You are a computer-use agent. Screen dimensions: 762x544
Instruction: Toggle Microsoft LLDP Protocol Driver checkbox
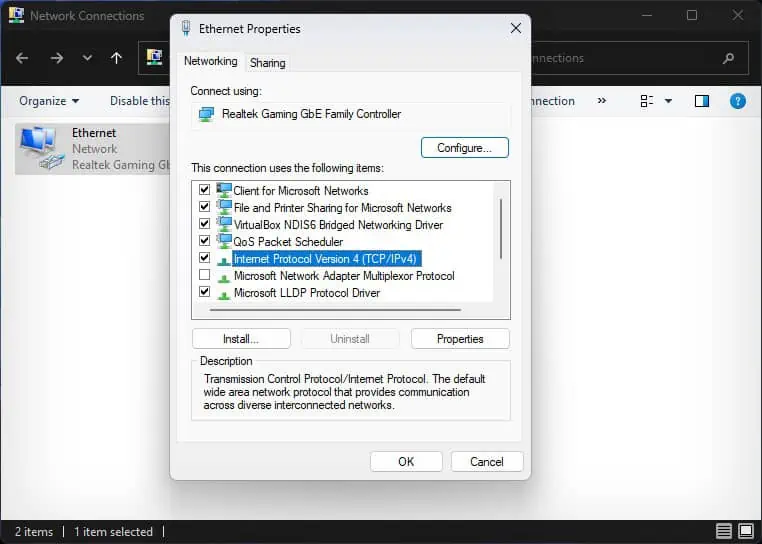tap(205, 292)
